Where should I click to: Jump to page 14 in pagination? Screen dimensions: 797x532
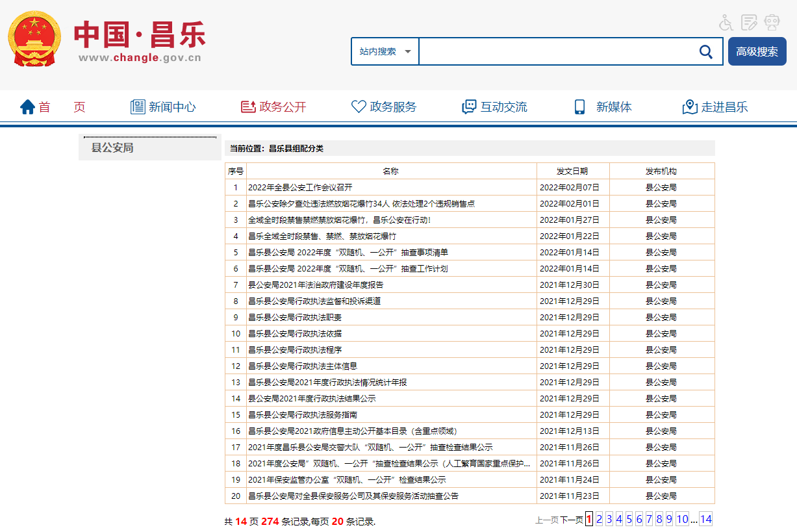[x=705, y=519]
